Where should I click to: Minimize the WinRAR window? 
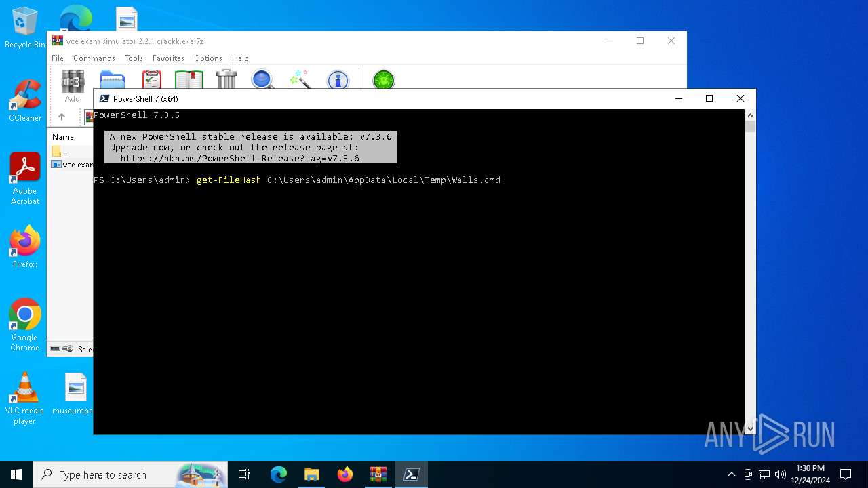609,41
